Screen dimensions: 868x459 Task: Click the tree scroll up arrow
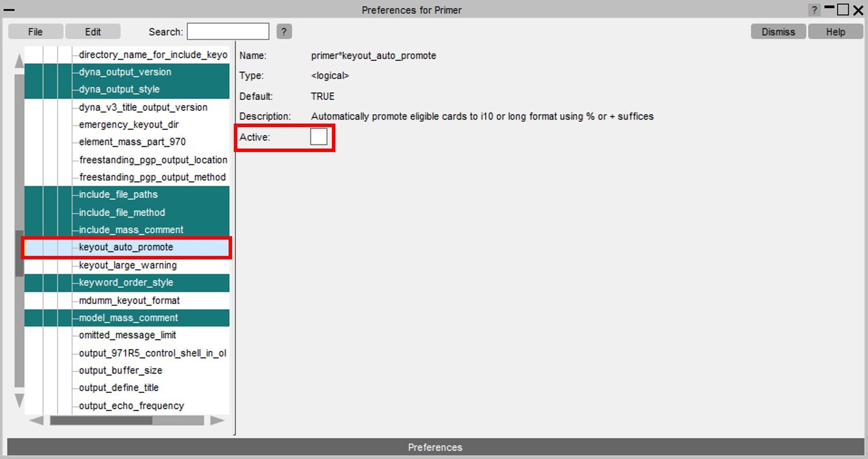19,60
